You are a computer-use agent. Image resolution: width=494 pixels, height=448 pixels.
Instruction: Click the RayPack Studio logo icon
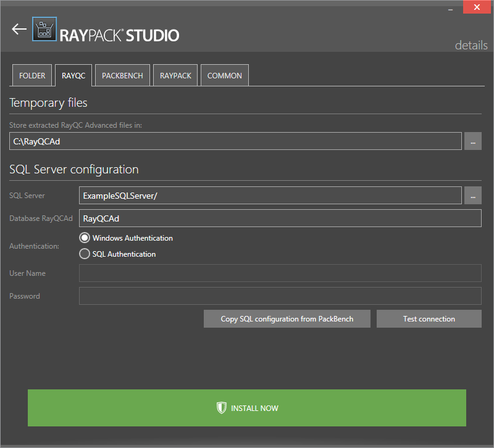click(44, 29)
